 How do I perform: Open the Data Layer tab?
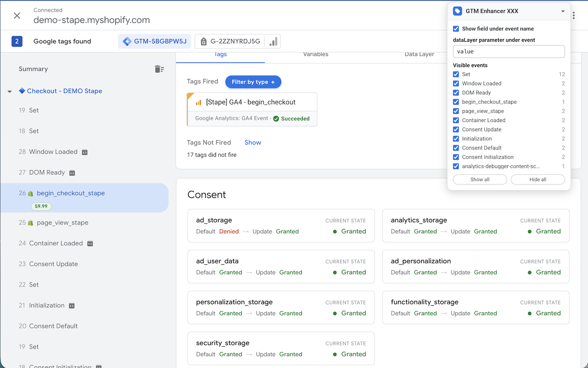[419, 54]
